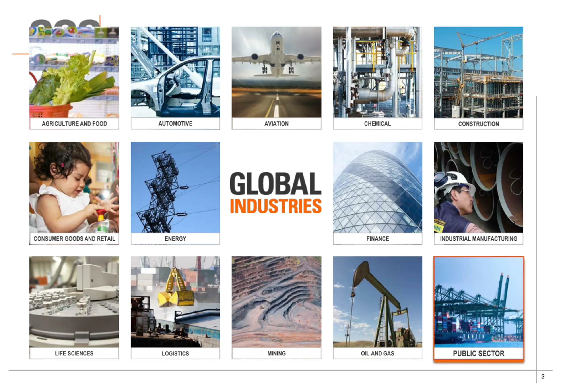Select the Life Sciences vials image
Image resolution: width=567 pixels, height=392 pixels.
coord(74,302)
